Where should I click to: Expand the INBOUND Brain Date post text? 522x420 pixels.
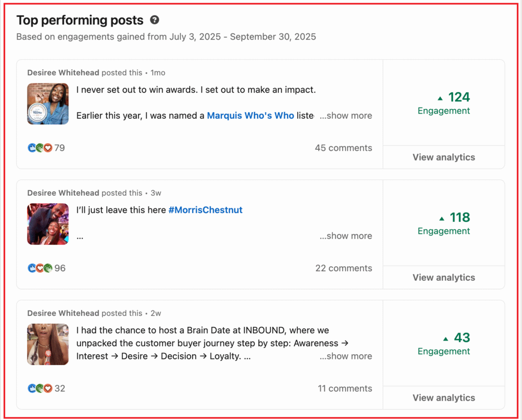point(346,356)
